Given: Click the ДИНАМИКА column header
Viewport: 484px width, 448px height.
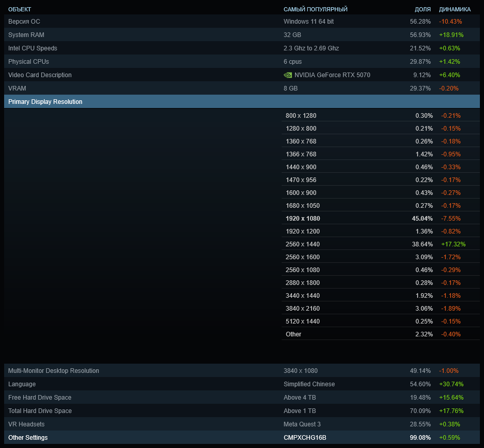Looking at the screenshot, I should 455,9.
